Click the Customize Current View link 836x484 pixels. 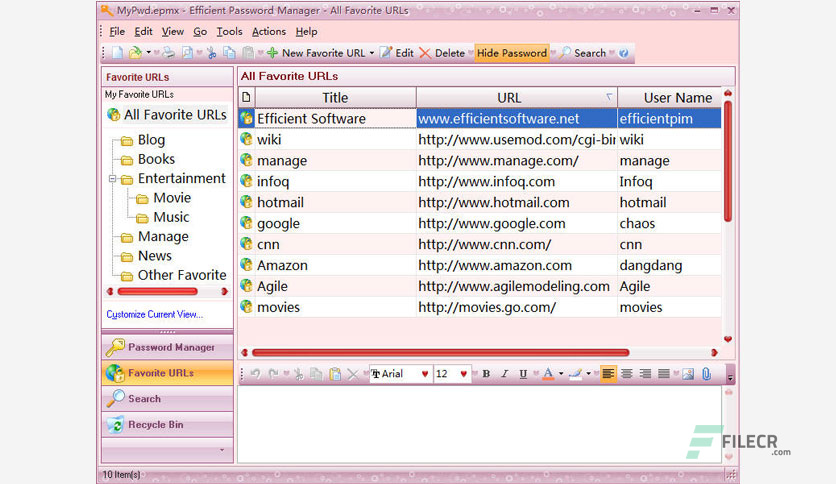[155, 314]
